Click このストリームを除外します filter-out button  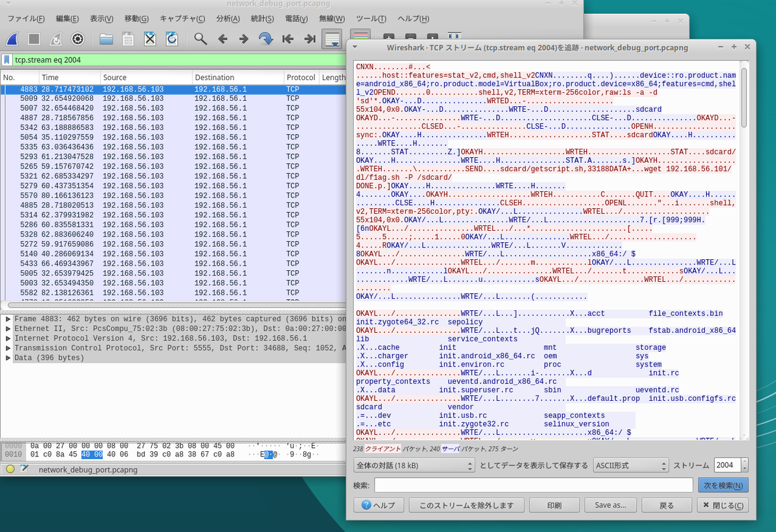[466, 505]
